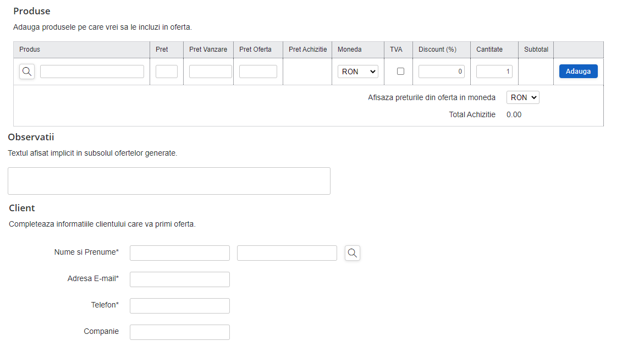Click the Produs column header
The height and width of the screenshot is (346, 644).
[x=30, y=50]
